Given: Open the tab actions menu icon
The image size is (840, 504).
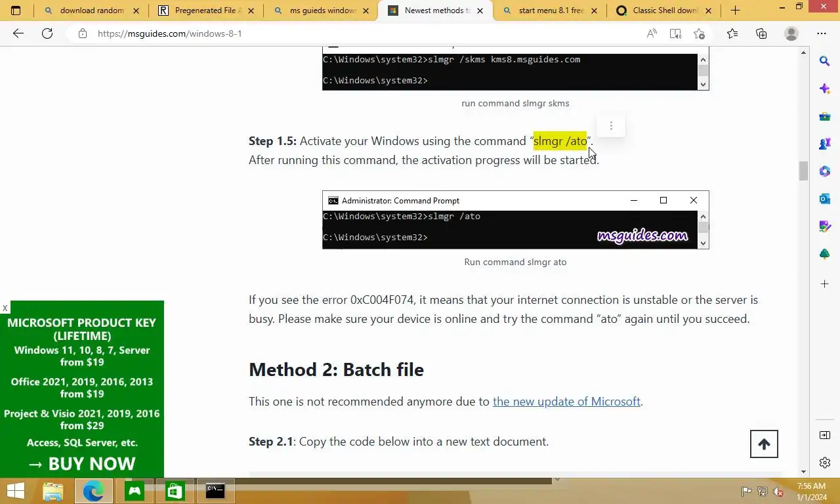Looking at the screenshot, I should pos(16,10).
